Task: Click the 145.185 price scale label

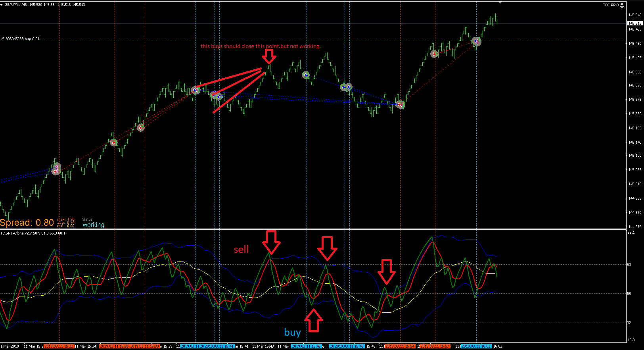Action: tap(635, 128)
